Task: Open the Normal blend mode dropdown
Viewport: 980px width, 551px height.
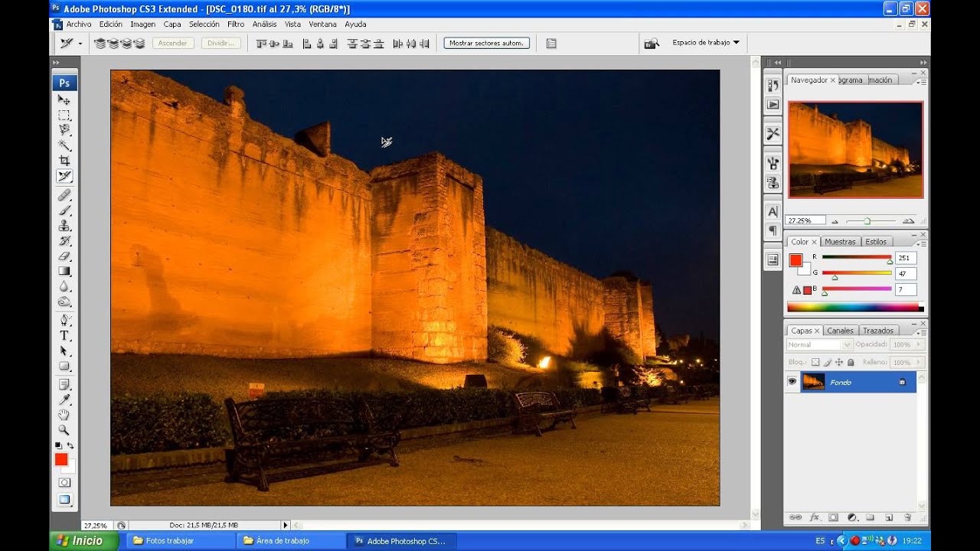Action: [819, 345]
